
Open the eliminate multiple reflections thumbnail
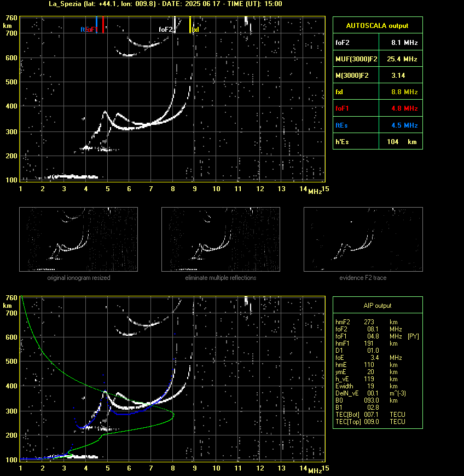click(x=221, y=239)
